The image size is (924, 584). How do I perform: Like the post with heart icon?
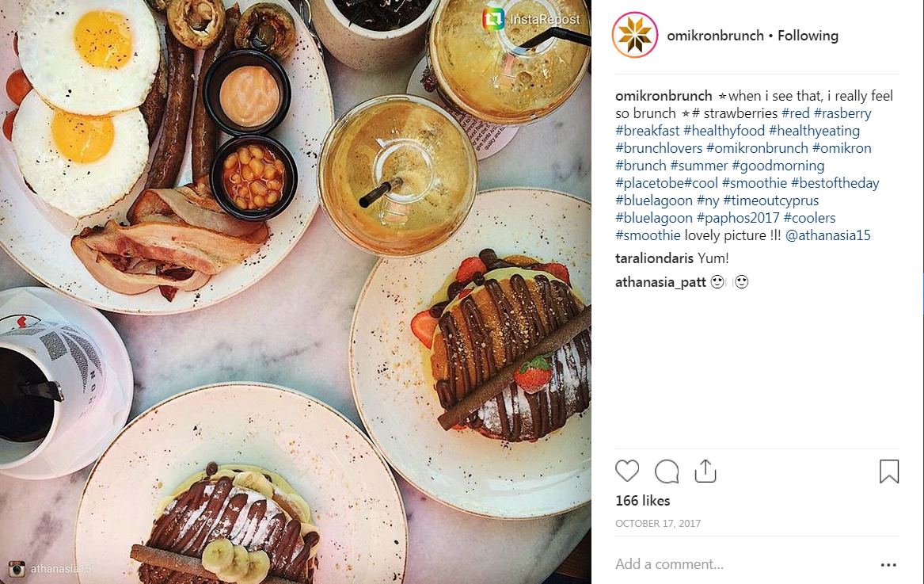627,471
